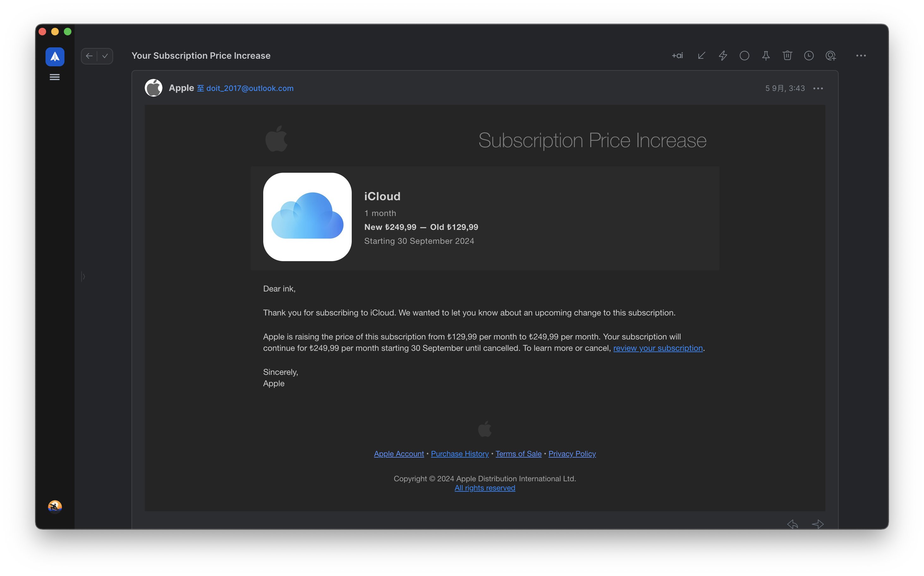Open the Apple Account footer link

click(x=399, y=454)
